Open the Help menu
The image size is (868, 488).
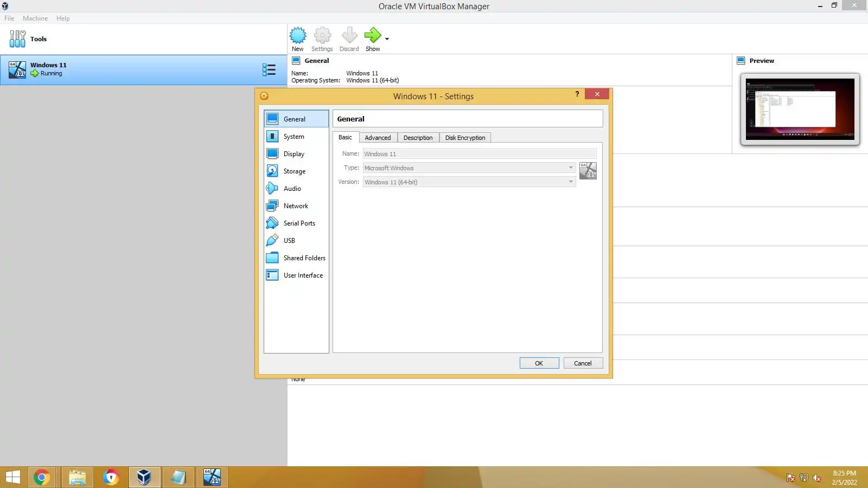tap(63, 18)
